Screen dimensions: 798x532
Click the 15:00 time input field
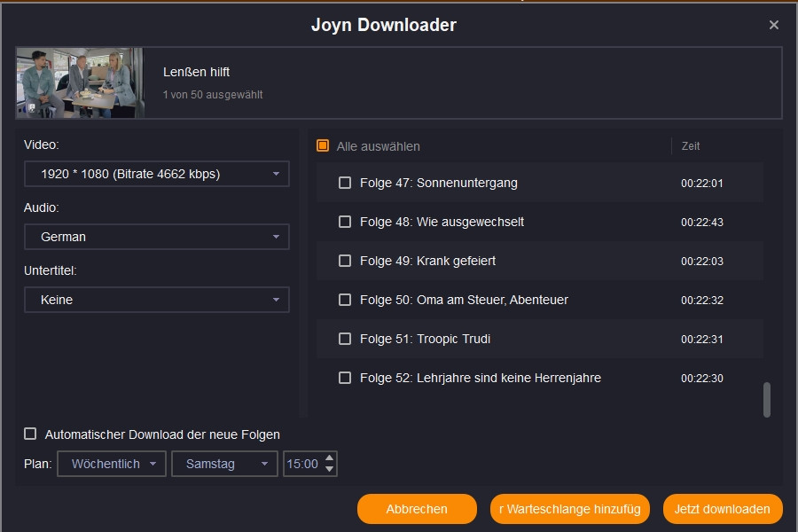point(301,464)
